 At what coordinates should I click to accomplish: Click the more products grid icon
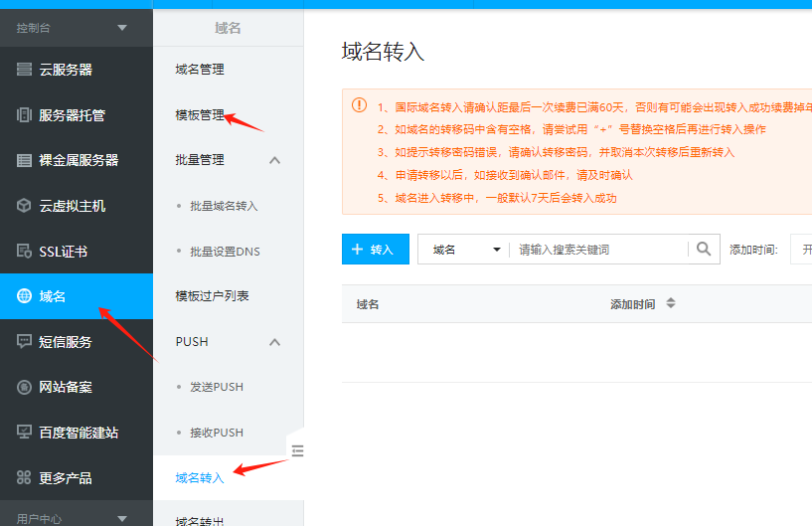coord(24,477)
